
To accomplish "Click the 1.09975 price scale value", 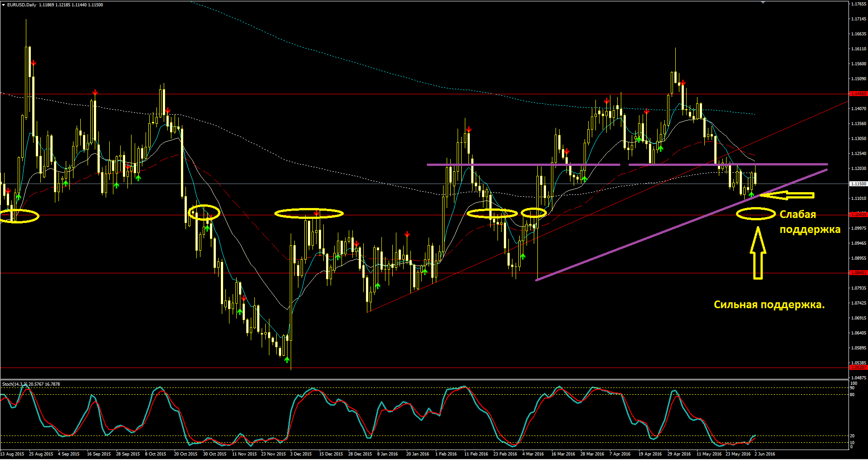I will point(859,228).
